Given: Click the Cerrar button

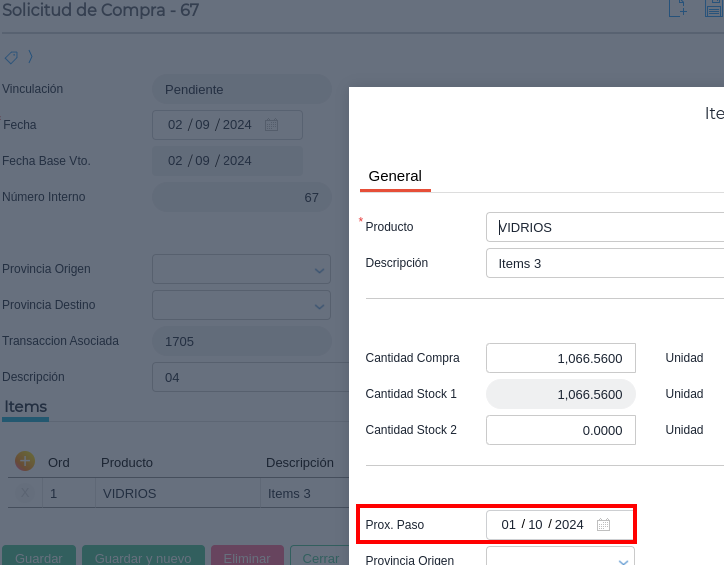Looking at the screenshot, I should point(320,556).
